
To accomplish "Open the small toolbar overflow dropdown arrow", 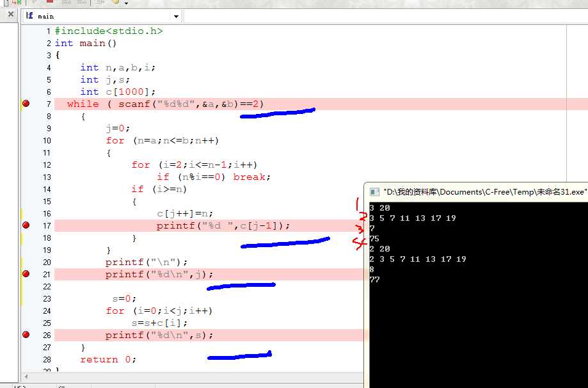I will tap(127, 3).
